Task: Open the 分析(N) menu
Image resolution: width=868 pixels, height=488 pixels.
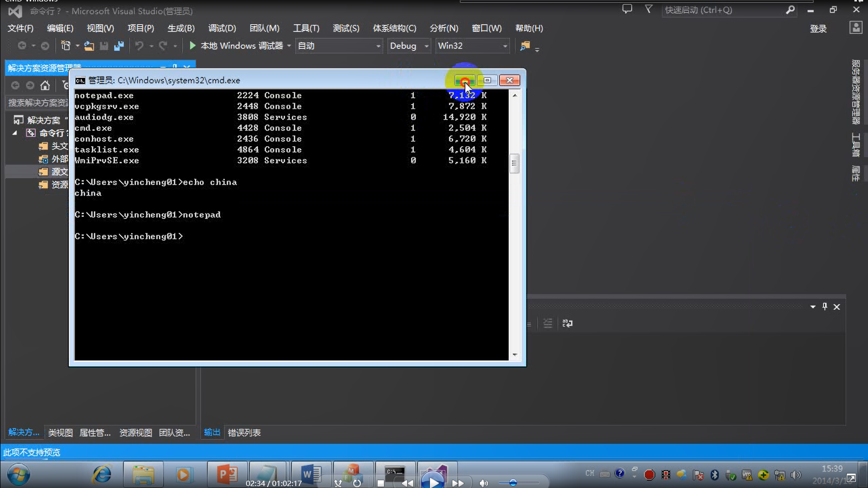Action: point(443,28)
